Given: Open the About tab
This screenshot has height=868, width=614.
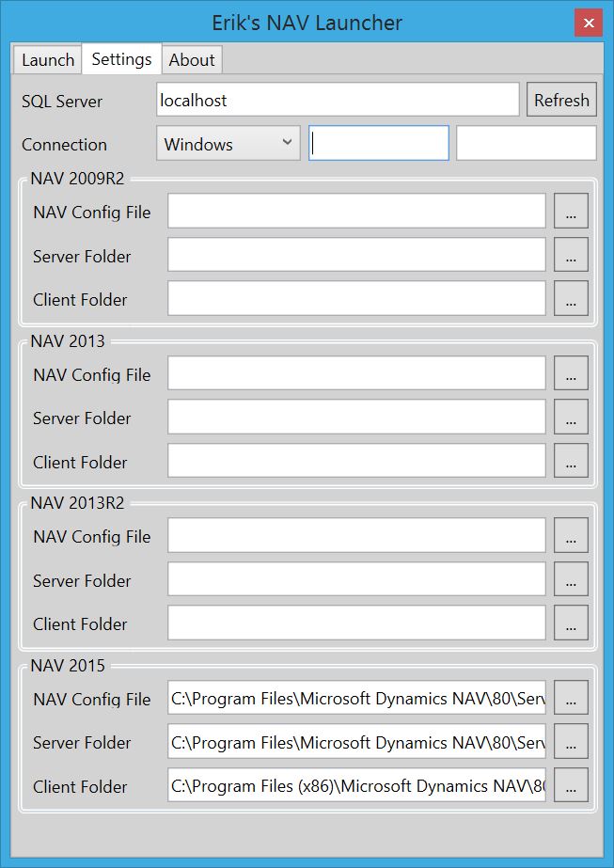Looking at the screenshot, I should coord(192,60).
